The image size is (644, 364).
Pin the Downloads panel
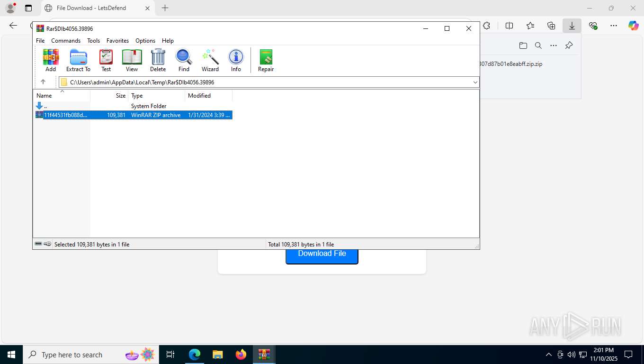(x=569, y=45)
